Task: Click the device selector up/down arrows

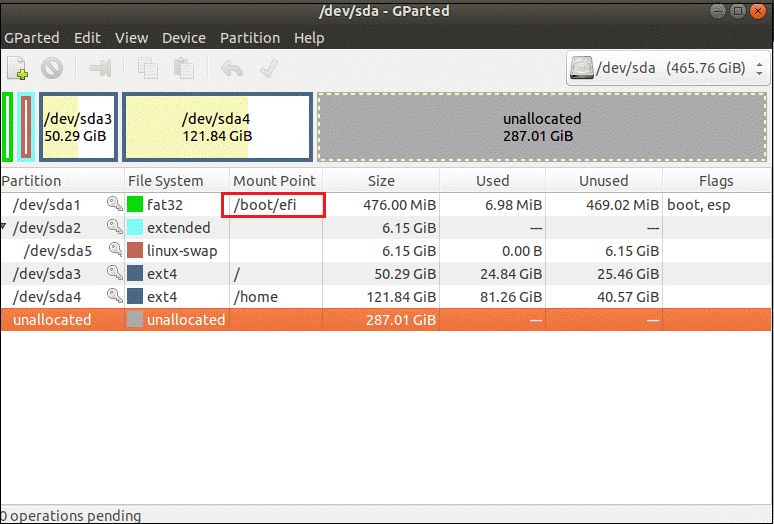Action: [x=759, y=68]
